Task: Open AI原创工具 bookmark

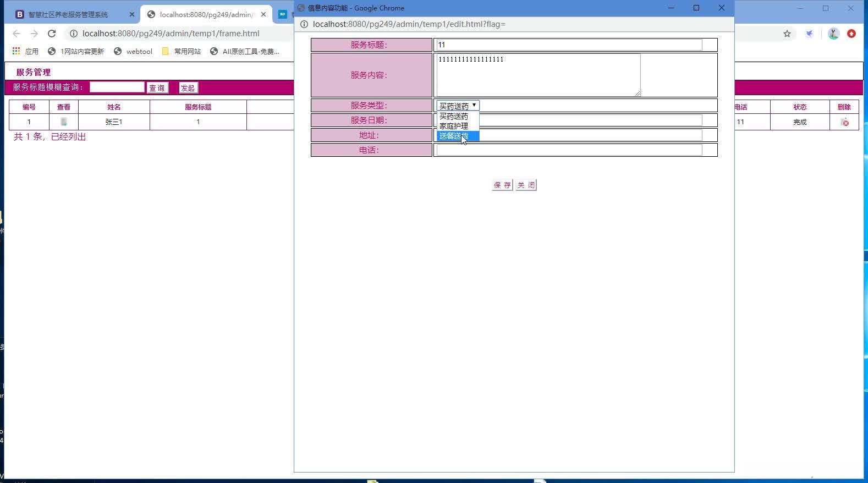Action: click(x=245, y=51)
